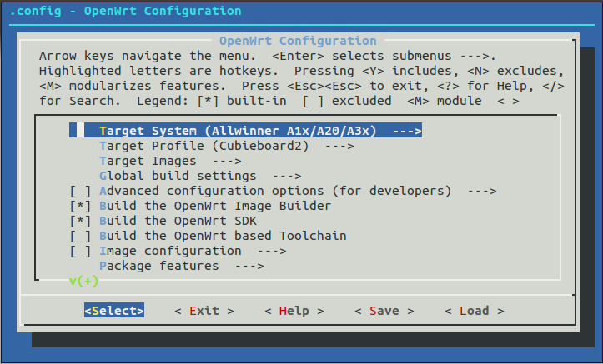This screenshot has width=603, height=364.
Task: Expand arrow next to Target System entry
Action: click(407, 131)
